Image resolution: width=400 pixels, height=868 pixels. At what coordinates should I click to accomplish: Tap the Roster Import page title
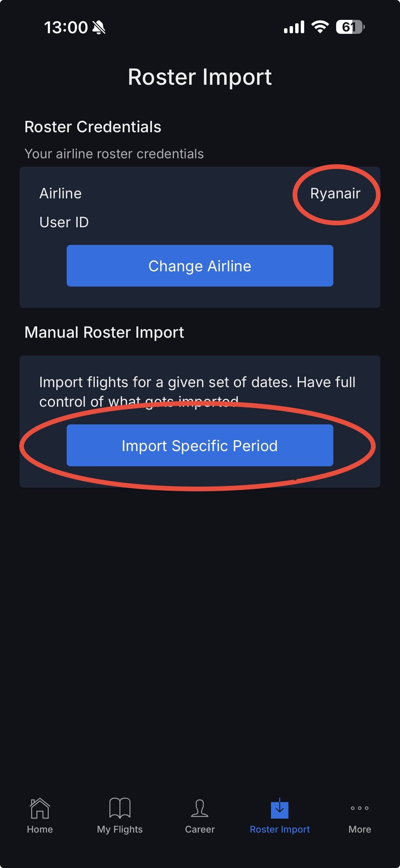(200, 77)
